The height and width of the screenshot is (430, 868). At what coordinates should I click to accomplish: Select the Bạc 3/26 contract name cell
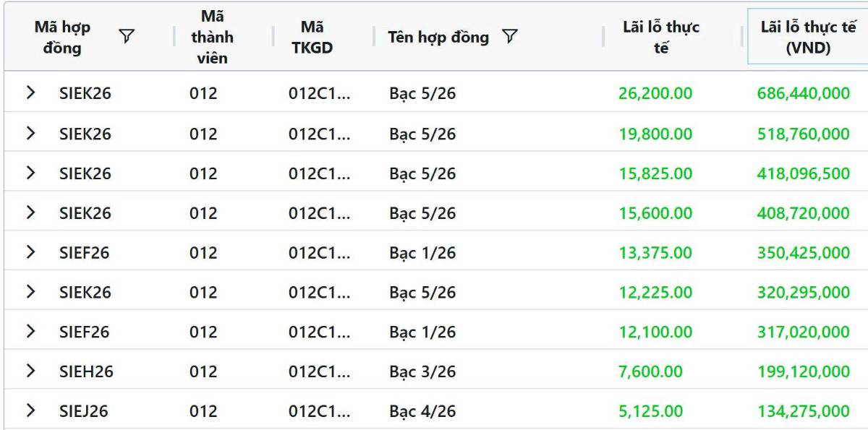click(x=422, y=371)
